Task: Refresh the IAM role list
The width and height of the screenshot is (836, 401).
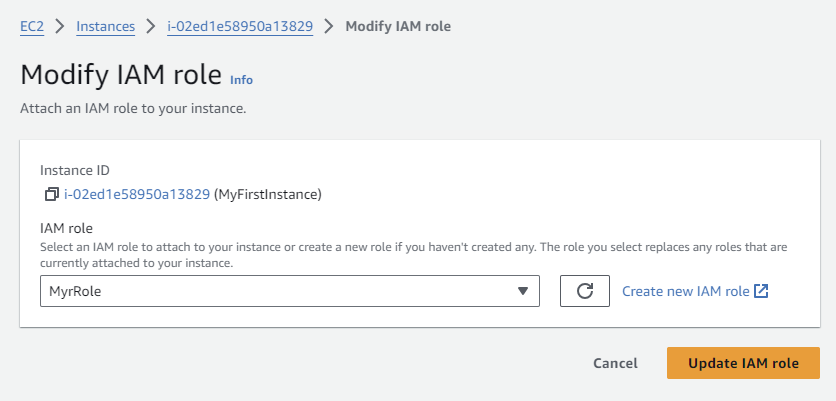Action: tap(585, 291)
